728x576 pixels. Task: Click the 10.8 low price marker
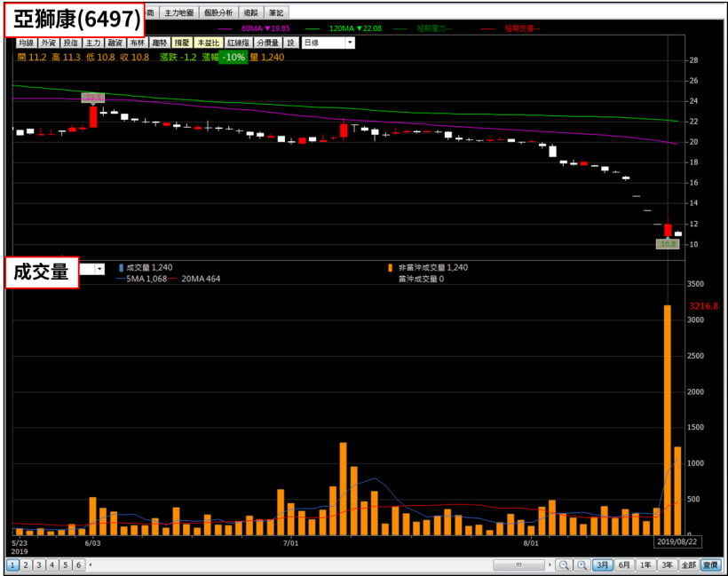[x=668, y=244]
